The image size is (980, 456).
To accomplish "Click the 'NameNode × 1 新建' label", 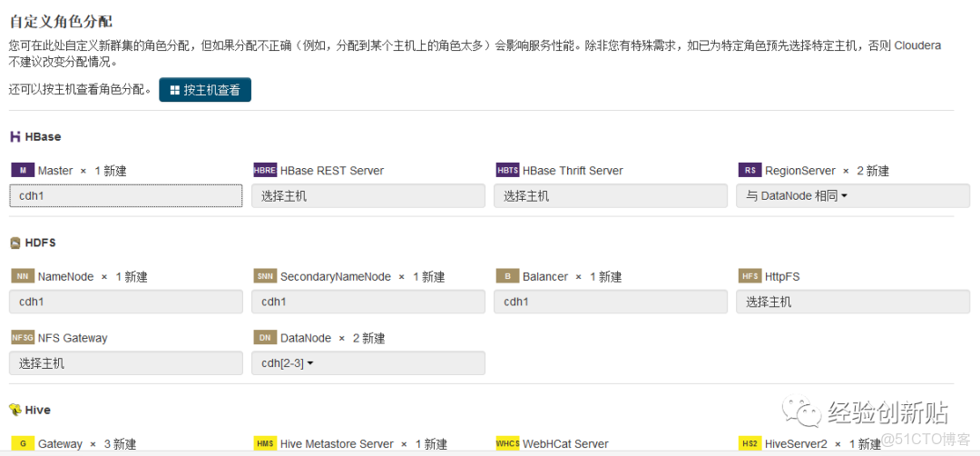I will tap(93, 276).
